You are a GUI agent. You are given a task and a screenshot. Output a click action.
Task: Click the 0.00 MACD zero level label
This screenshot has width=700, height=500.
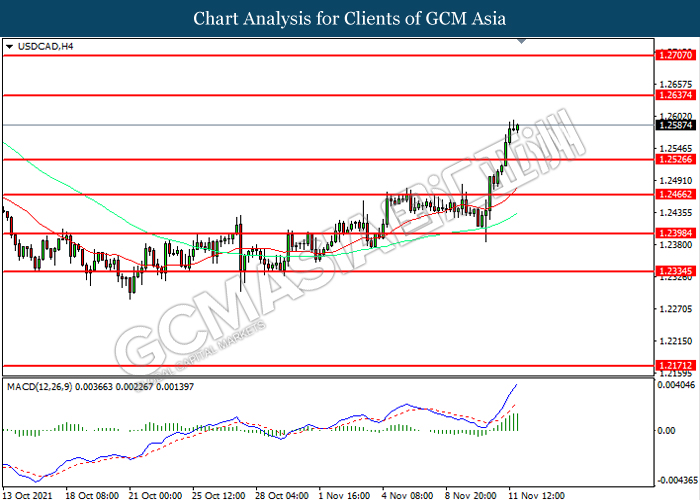click(x=667, y=430)
